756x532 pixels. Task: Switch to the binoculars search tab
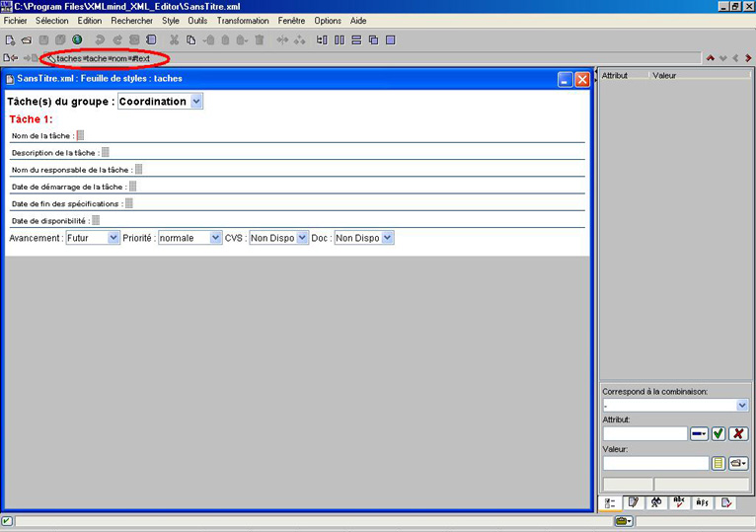[x=656, y=502]
